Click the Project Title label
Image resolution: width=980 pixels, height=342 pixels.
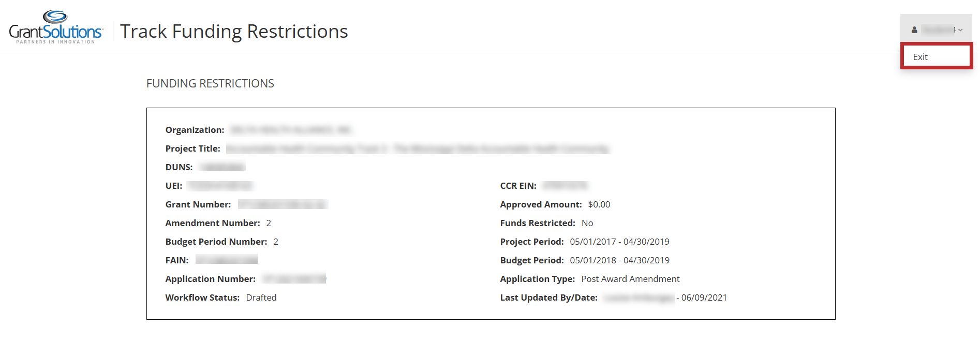click(x=192, y=148)
